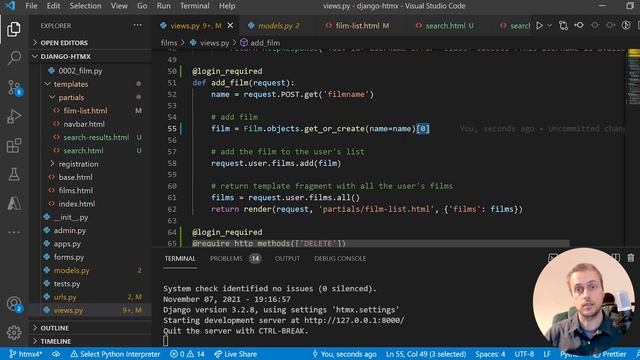Open the Edit menu
This screenshot has height=360, width=640.
53,6
